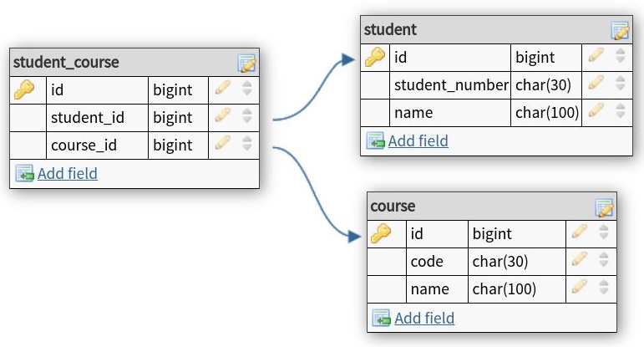
Task: Reorder student_course id field using sort arrows
Action: [247, 89]
